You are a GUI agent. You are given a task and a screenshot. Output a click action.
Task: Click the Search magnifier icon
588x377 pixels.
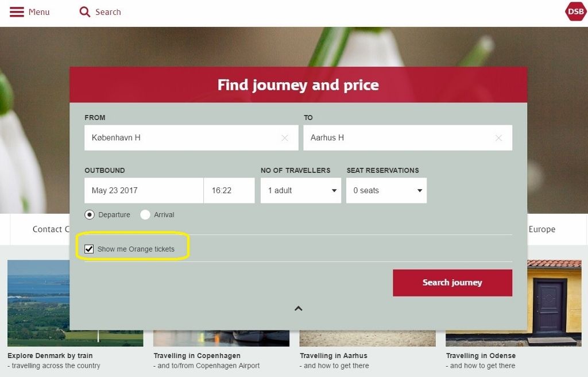(x=84, y=11)
